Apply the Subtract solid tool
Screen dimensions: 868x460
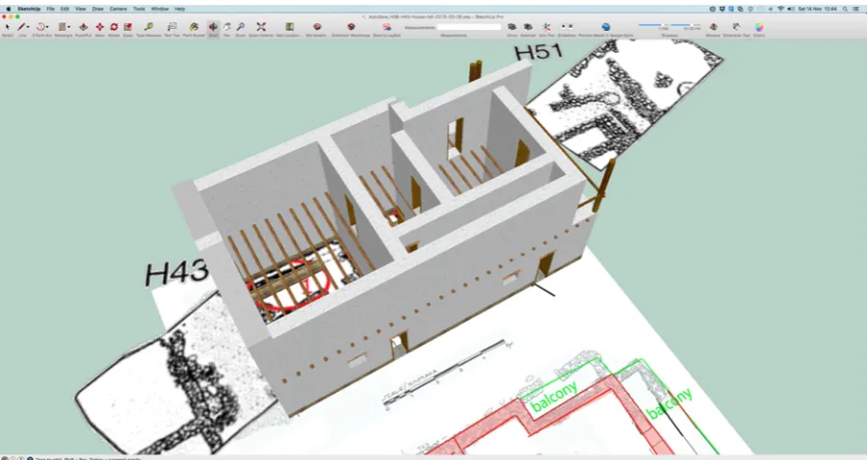coord(528,27)
